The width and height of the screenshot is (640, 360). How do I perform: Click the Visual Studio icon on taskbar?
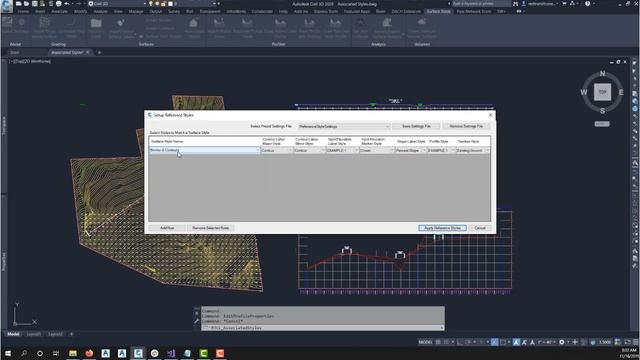(171, 353)
